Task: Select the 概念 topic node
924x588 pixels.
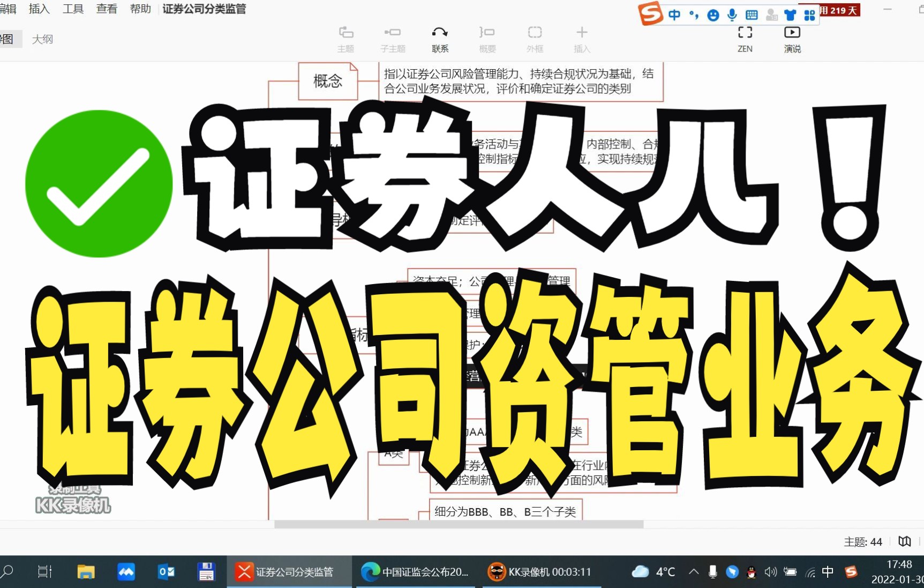Action: [328, 81]
